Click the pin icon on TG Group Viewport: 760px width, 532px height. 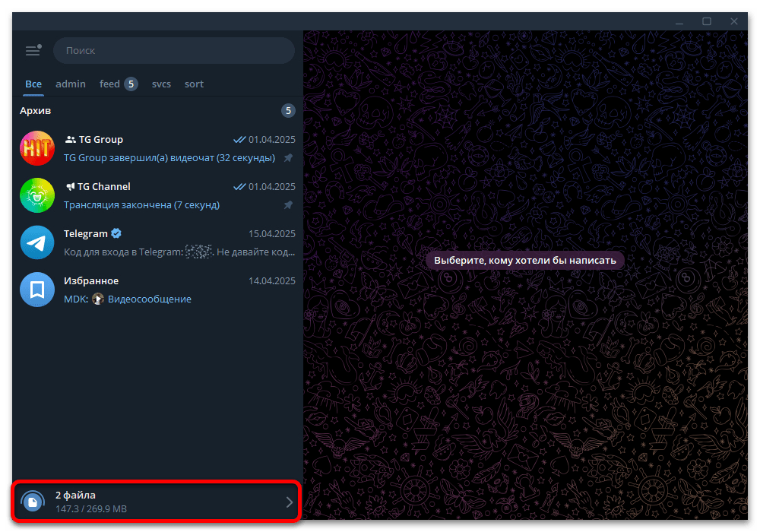288,158
